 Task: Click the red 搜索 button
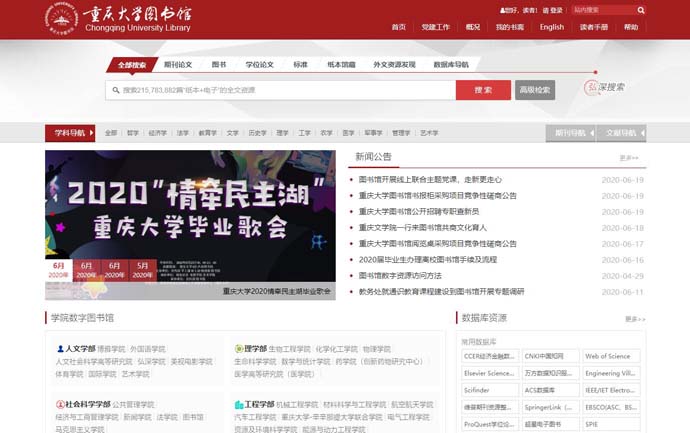pyautogui.click(x=483, y=90)
